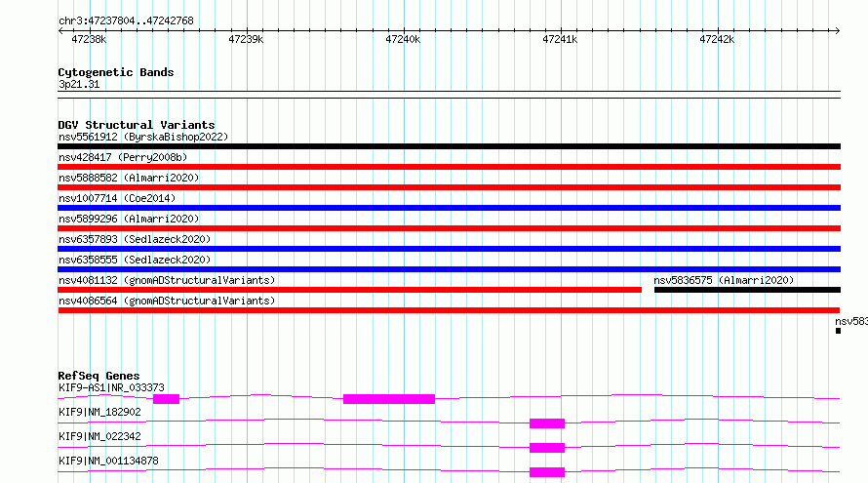Click the nsv6357893 Sedlazeck2020 blue bar

click(x=449, y=249)
